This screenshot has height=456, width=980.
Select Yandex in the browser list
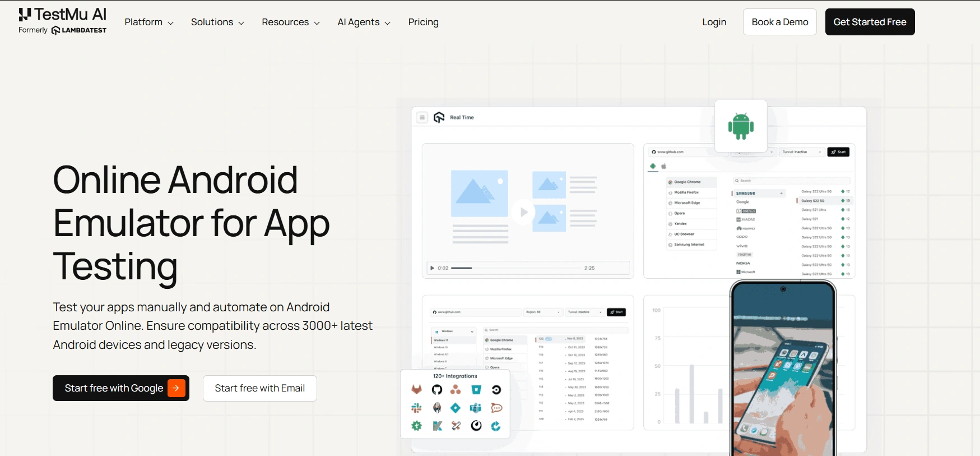(691, 224)
